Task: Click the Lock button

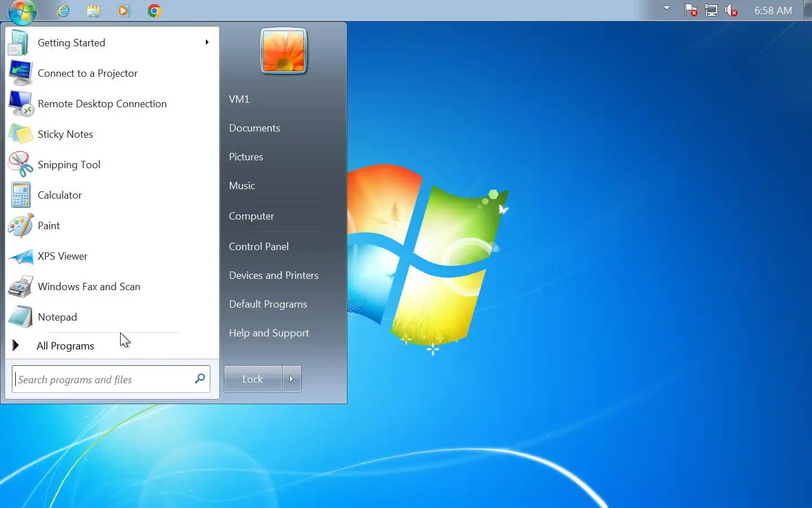Action: click(253, 379)
